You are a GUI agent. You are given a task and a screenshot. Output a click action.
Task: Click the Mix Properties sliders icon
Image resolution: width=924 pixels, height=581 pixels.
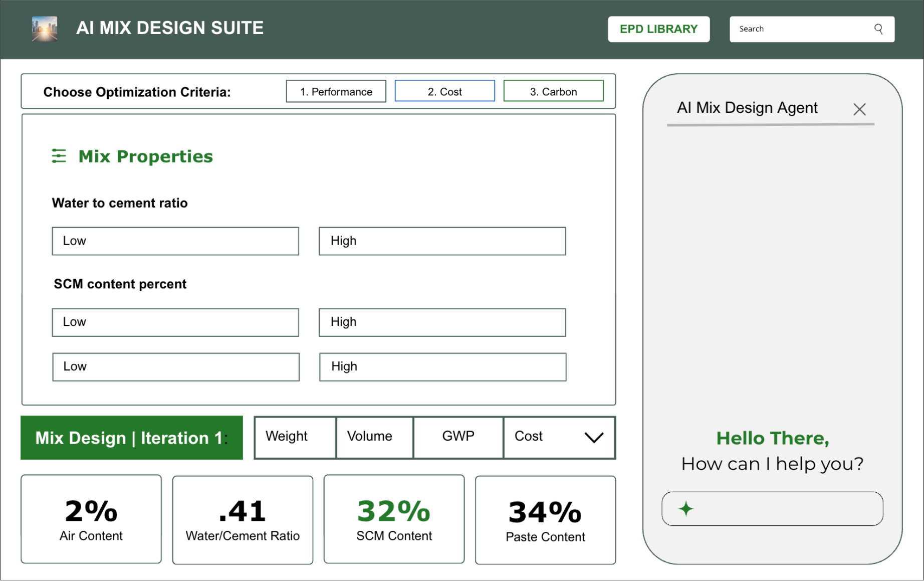coord(58,156)
